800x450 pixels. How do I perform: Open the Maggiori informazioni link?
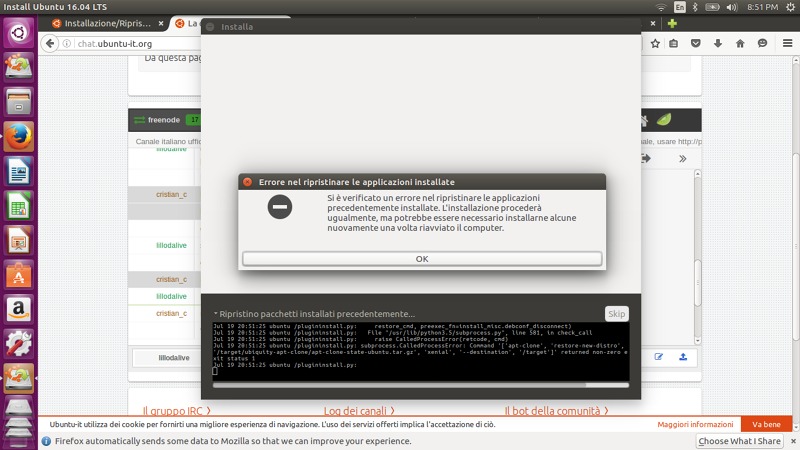[x=695, y=424]
